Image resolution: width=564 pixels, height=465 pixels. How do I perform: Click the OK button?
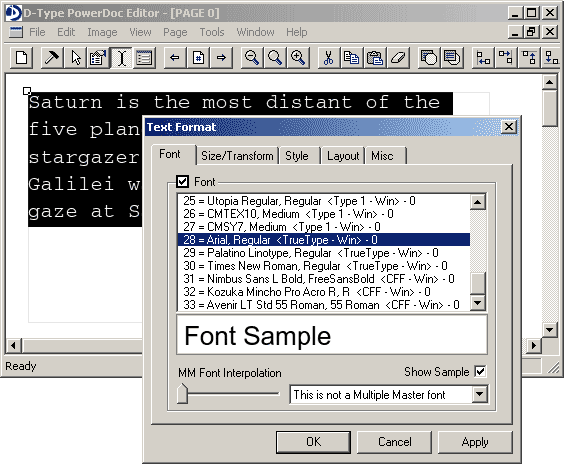(x=313, y=442)
